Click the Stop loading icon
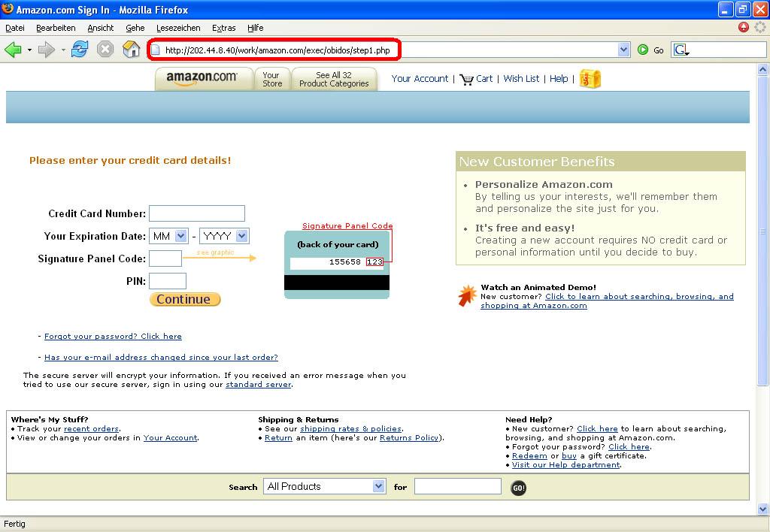The width and height of the screenshot is (770, 532). coord(105,50)
